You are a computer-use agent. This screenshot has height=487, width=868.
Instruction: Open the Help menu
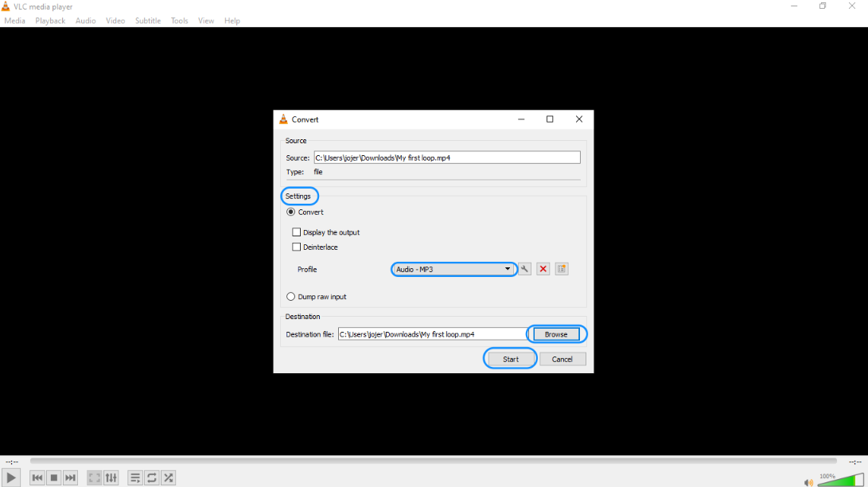pyautogui.click(x=232, y=21)
